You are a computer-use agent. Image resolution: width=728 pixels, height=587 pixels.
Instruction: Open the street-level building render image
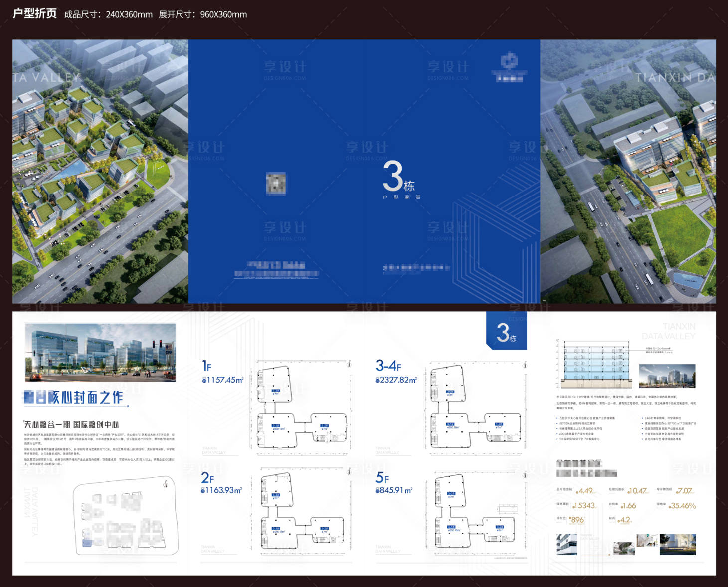click(x=100, y=352)
